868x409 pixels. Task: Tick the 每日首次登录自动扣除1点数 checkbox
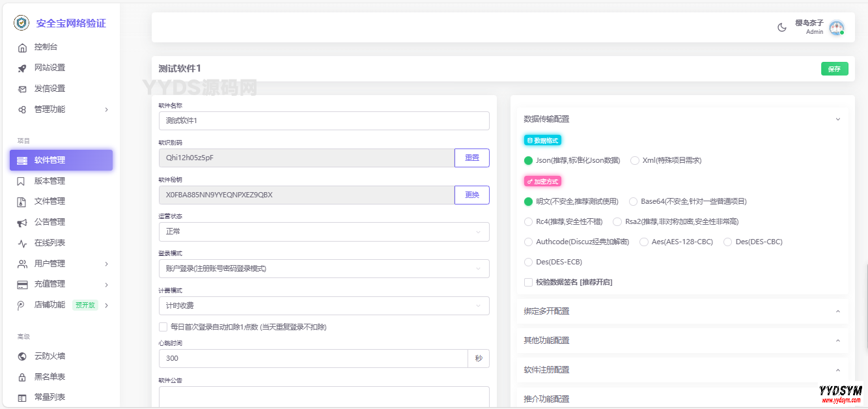pyautogui.click(x=163, y=327)
